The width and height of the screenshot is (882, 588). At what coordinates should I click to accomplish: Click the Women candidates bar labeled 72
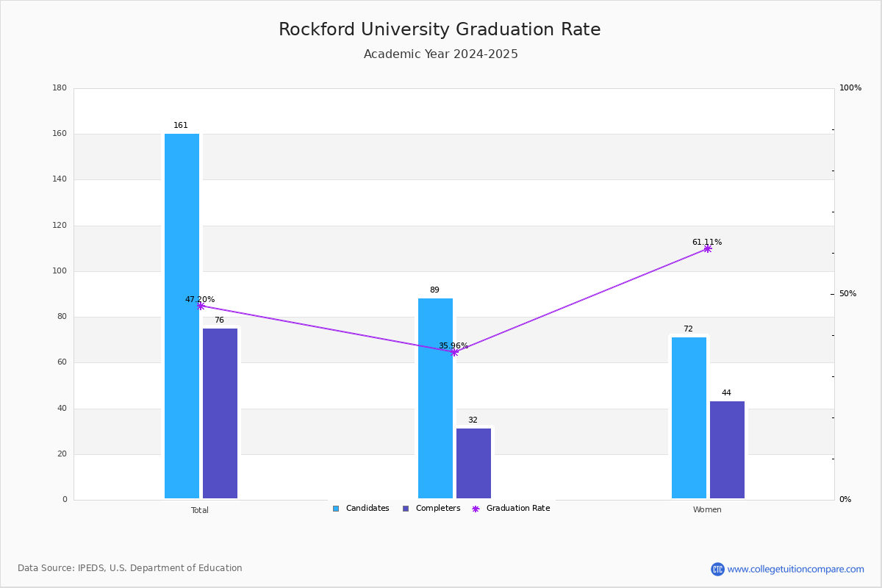click(x=689, y=417)
